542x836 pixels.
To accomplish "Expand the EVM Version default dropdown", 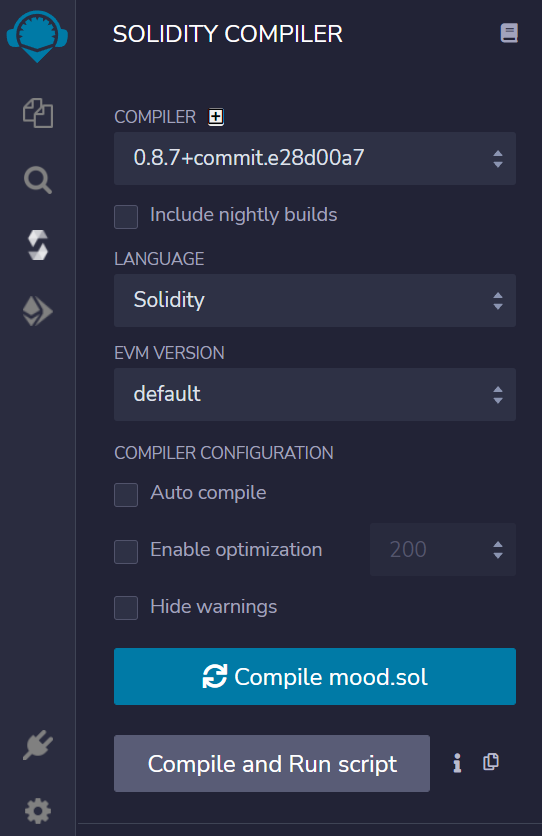I will pyautogui.click(x=315, y=395).
